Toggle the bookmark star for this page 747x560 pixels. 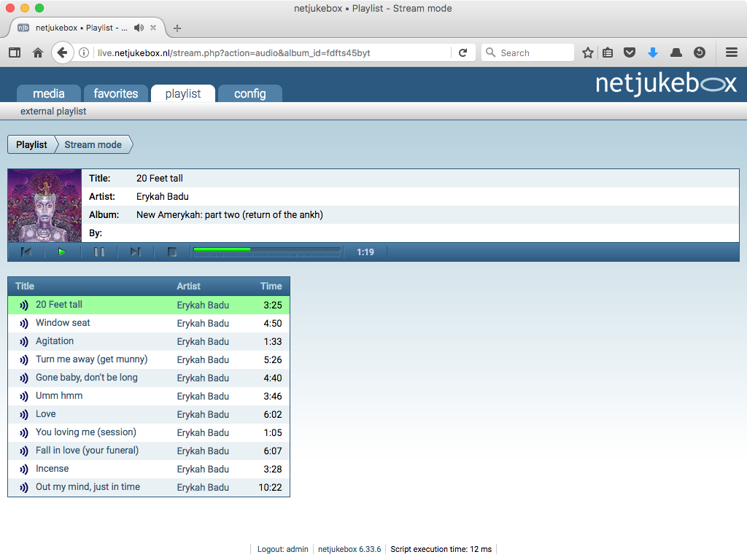[587, 52]
